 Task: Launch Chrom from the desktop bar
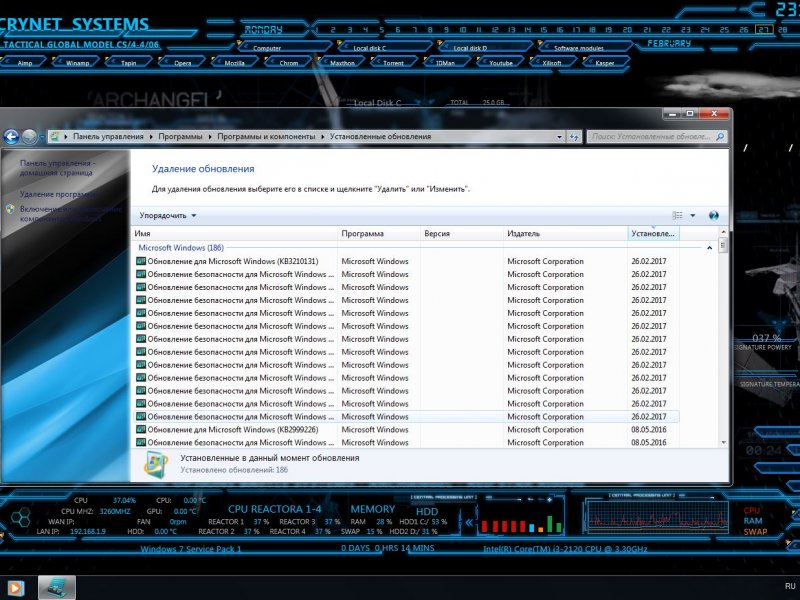(289, 63)
